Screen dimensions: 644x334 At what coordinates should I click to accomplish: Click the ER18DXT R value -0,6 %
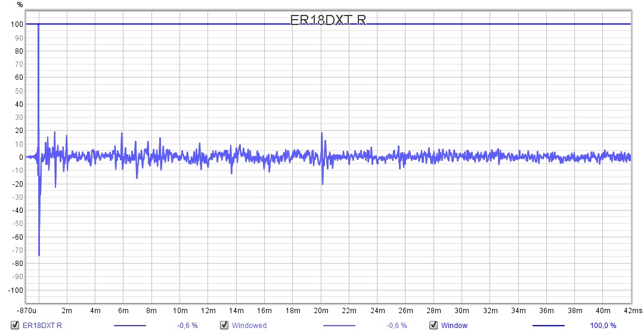pyautogui.click(x=187, y=326)
